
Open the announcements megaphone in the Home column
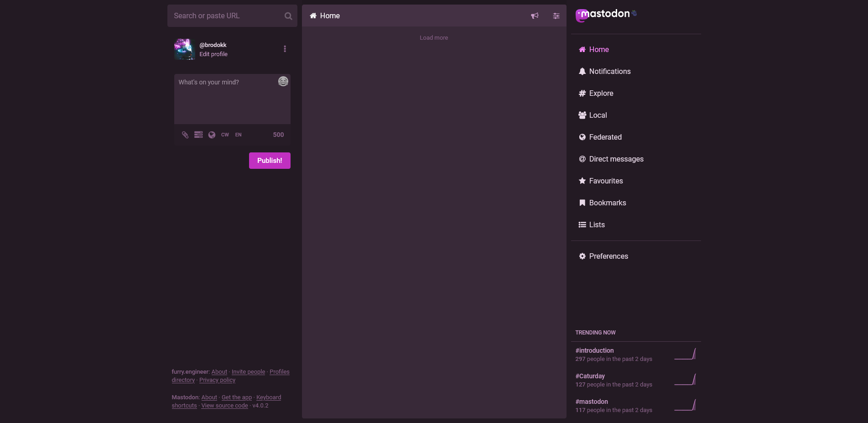coord(534,16)
